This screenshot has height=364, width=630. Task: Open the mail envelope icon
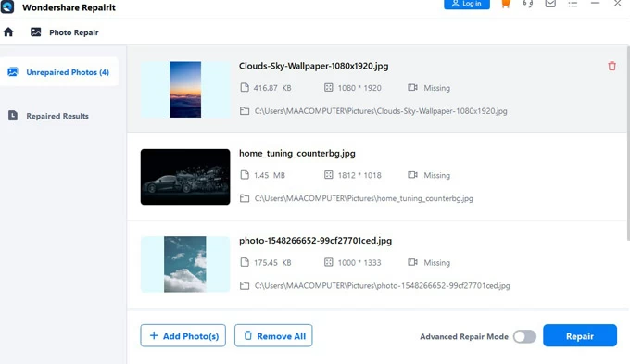click(x=550, y=4)
